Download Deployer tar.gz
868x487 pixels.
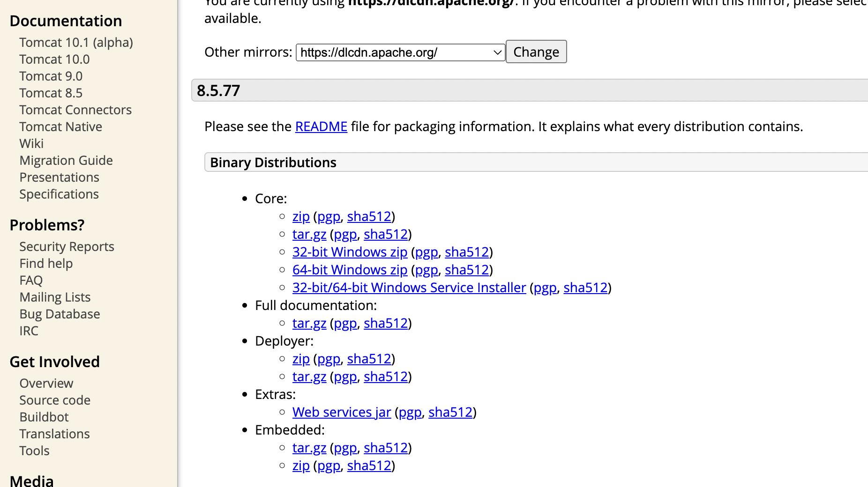tap(309, 376)
